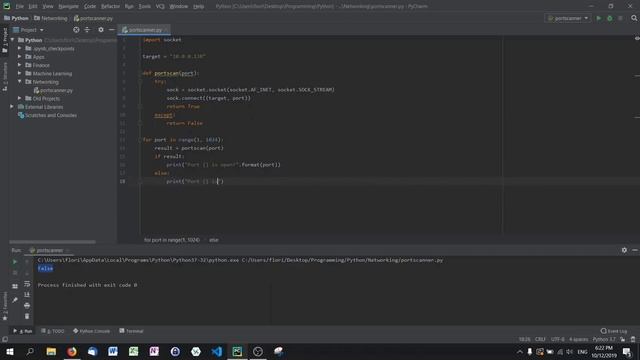Image resolution: width=640 pixels, height=360 pixels.
Task: Click Networking in the breadcrumb bar
Action: click(x=51, y=18)
